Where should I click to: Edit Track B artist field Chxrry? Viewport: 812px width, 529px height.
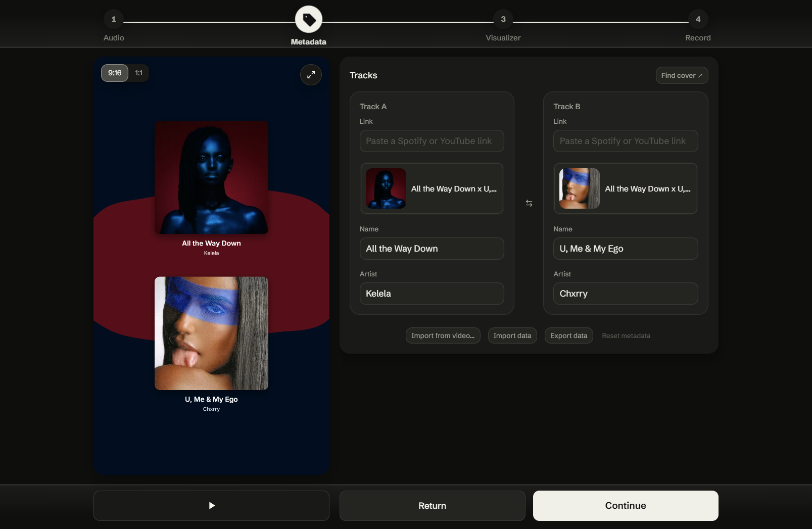point(626,294)
